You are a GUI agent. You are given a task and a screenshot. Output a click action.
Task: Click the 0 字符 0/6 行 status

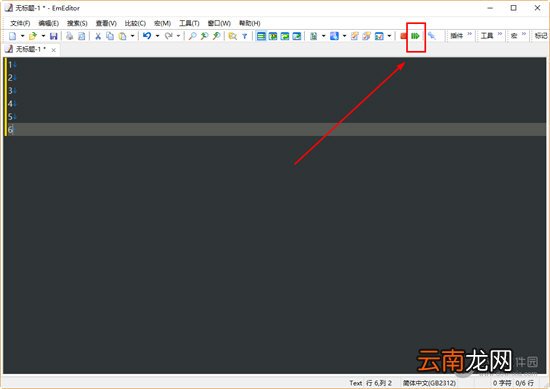tap(513, 383)
